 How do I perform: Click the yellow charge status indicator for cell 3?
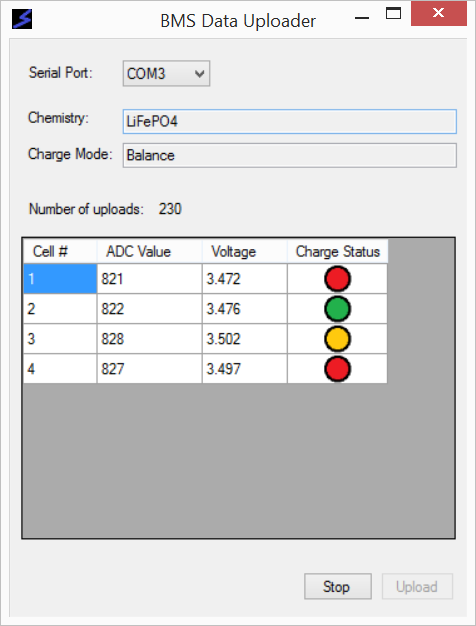click(x=337, y=339)
